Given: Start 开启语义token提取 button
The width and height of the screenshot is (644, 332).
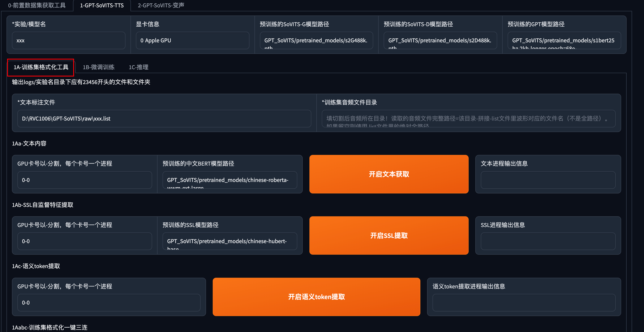Looking at the screenshot, I should pos(316,297).
